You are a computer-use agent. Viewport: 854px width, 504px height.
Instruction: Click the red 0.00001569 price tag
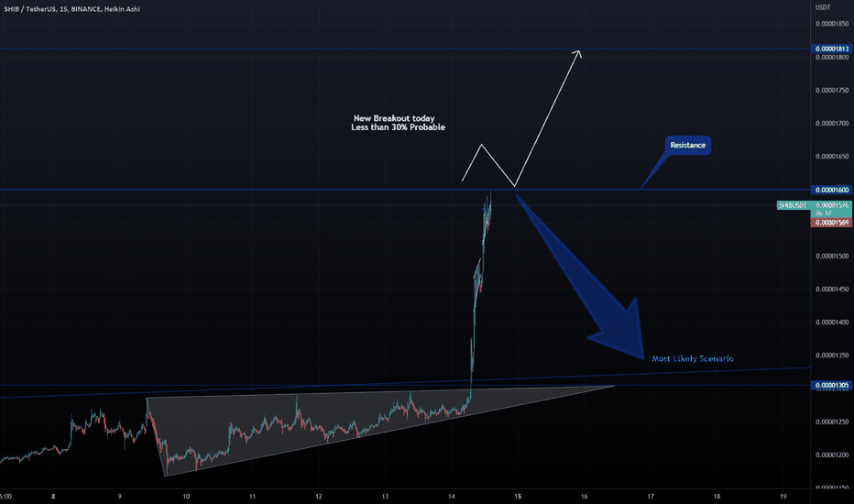(832, 223)
